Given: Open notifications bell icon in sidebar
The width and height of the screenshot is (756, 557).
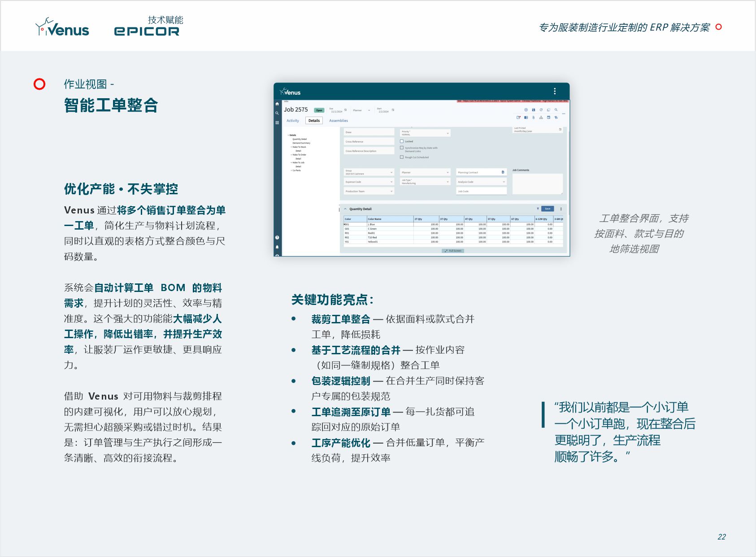Looking at the screenshot, I should (x=277, y=247).
